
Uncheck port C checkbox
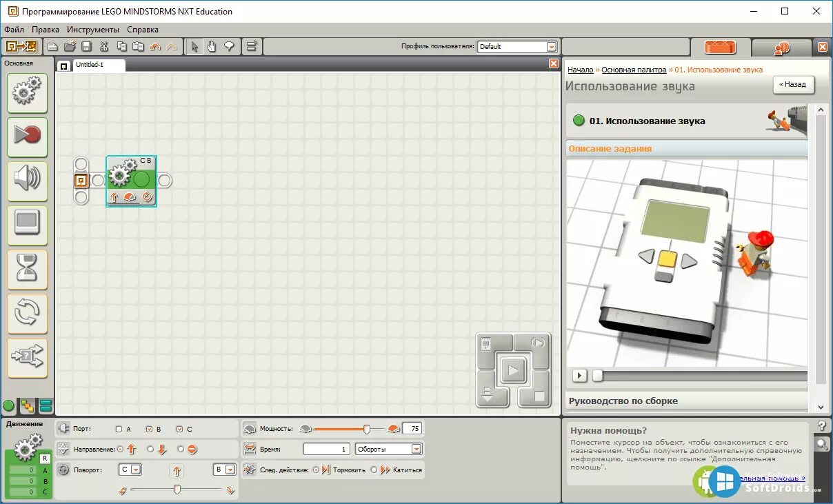(180, 429)
